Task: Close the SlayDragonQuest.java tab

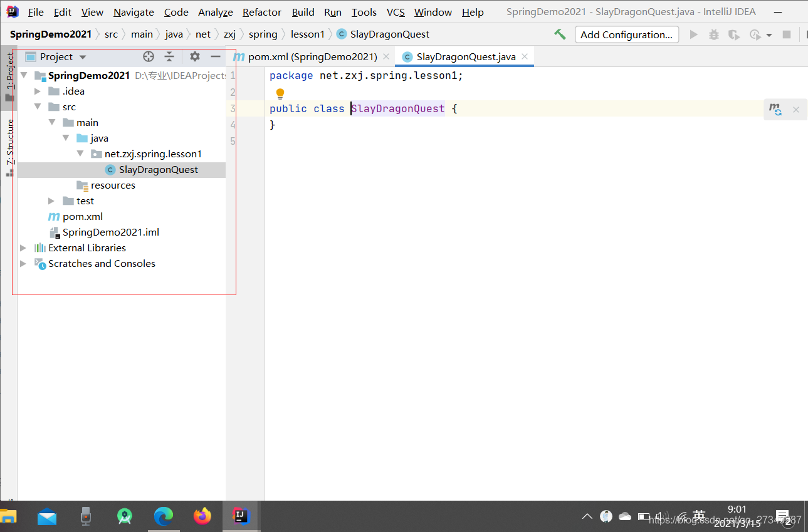Action: point(525,56)
